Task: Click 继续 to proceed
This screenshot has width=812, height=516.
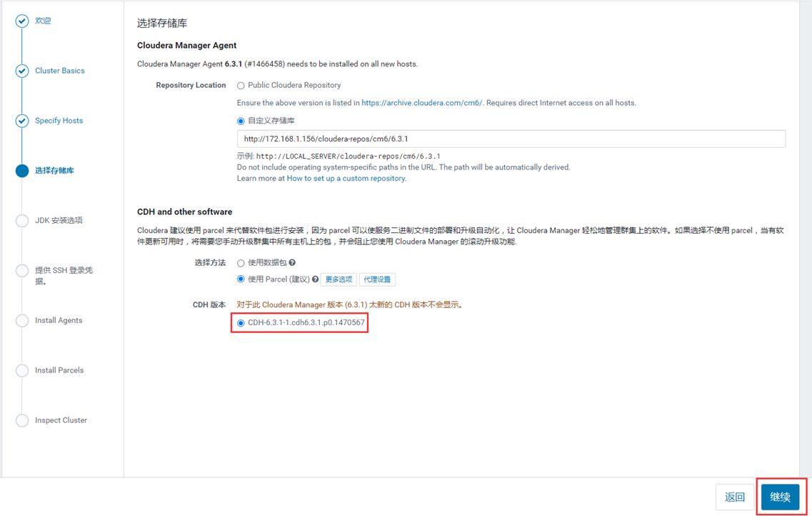Action: tap(780, 497)
